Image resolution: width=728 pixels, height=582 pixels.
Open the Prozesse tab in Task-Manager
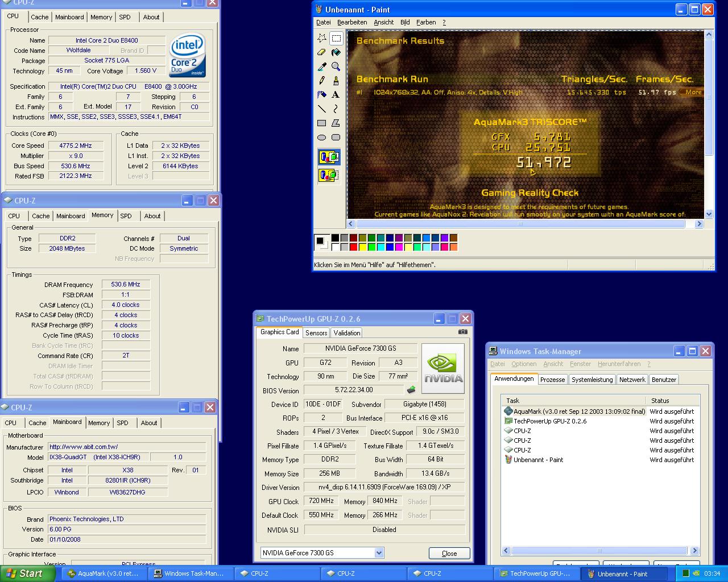point(553,380)
